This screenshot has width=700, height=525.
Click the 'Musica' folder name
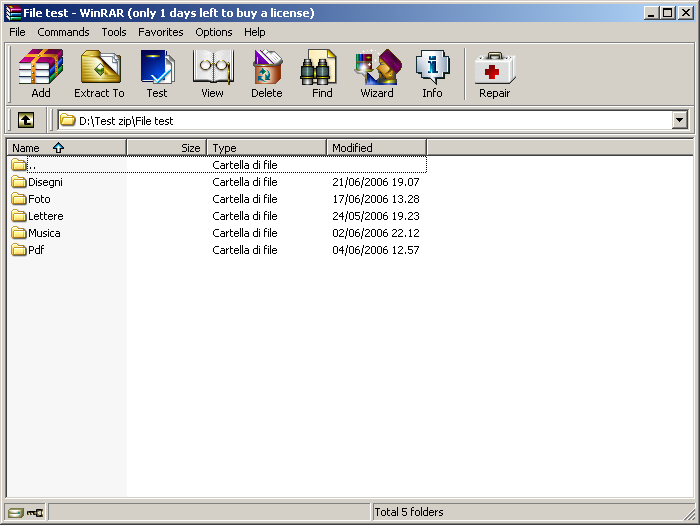click(x=44, y=233)
